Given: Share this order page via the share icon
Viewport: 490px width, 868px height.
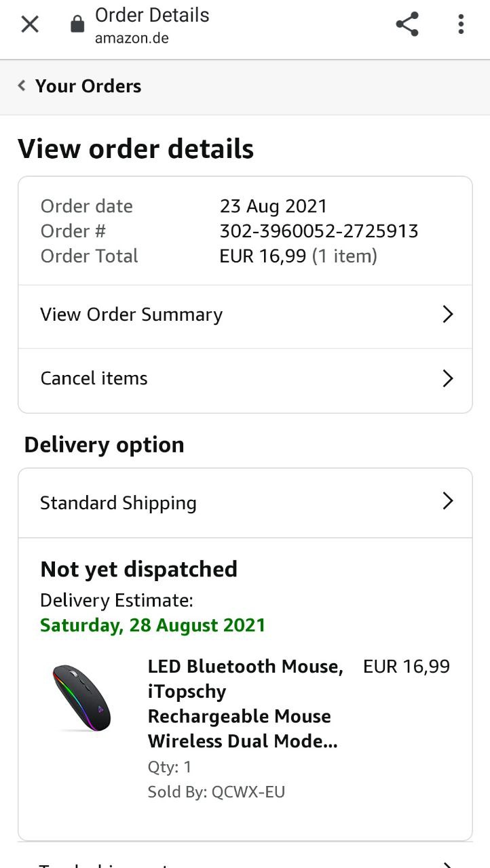Looking at the screenshot, I should [407, 25].
